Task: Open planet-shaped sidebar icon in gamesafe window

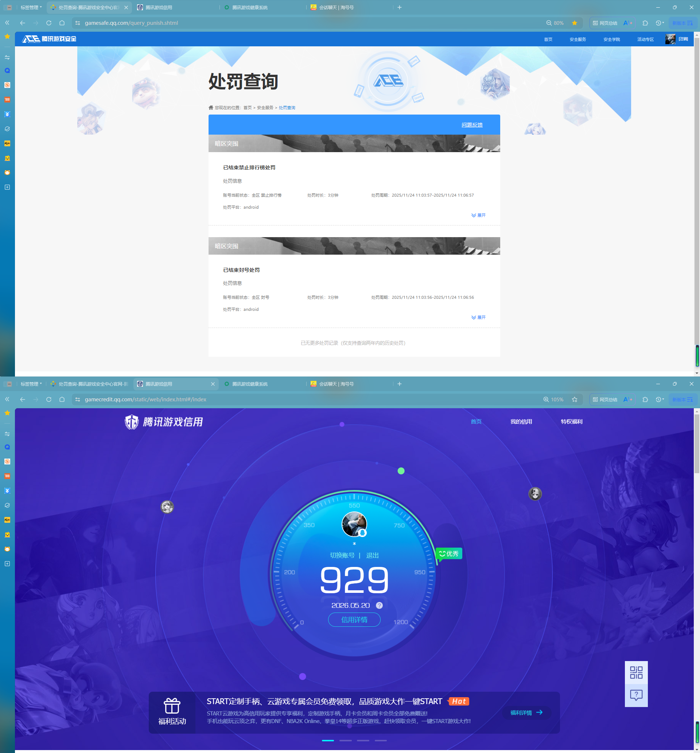Action: click(x=7, y=129)
